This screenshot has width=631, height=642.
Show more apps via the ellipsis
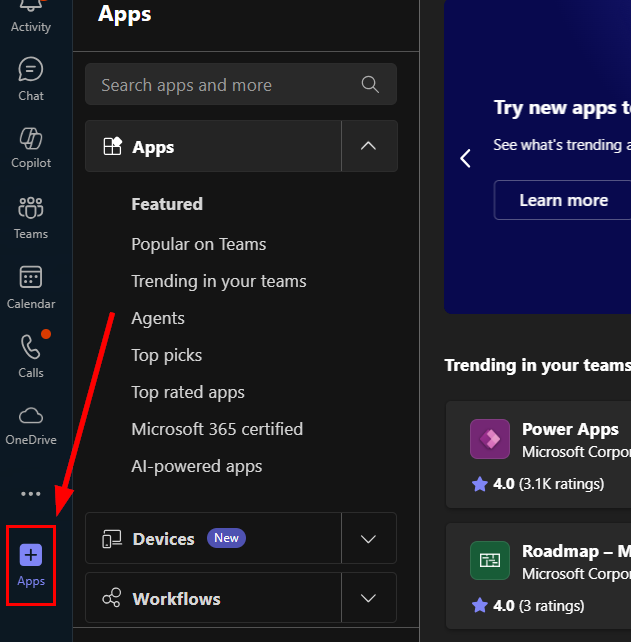point(31,493)
